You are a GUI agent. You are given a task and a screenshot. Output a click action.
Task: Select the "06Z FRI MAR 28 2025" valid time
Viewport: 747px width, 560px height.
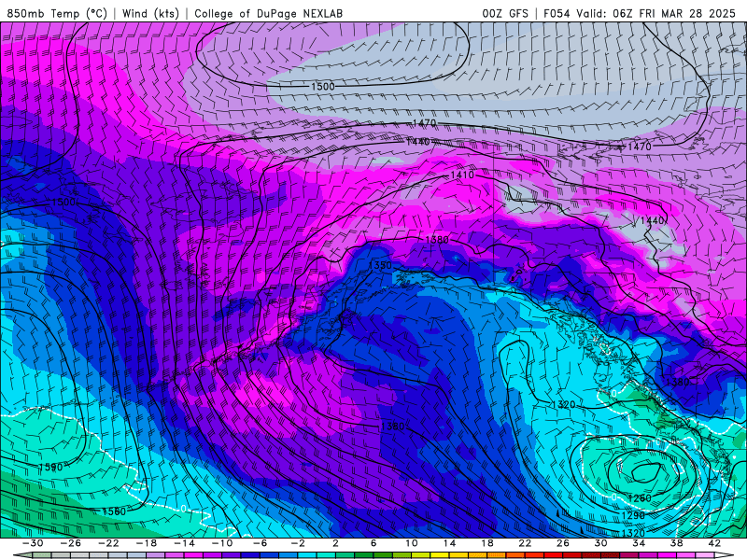click(x=674, y=13)
